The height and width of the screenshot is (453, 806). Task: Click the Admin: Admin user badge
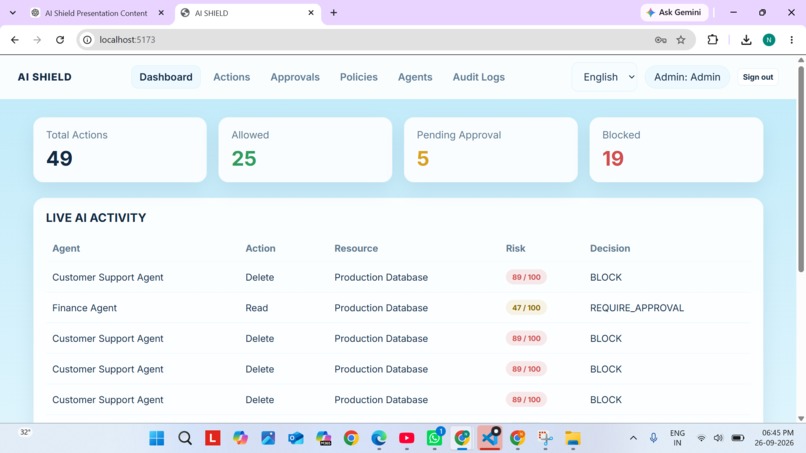[687, 77]
